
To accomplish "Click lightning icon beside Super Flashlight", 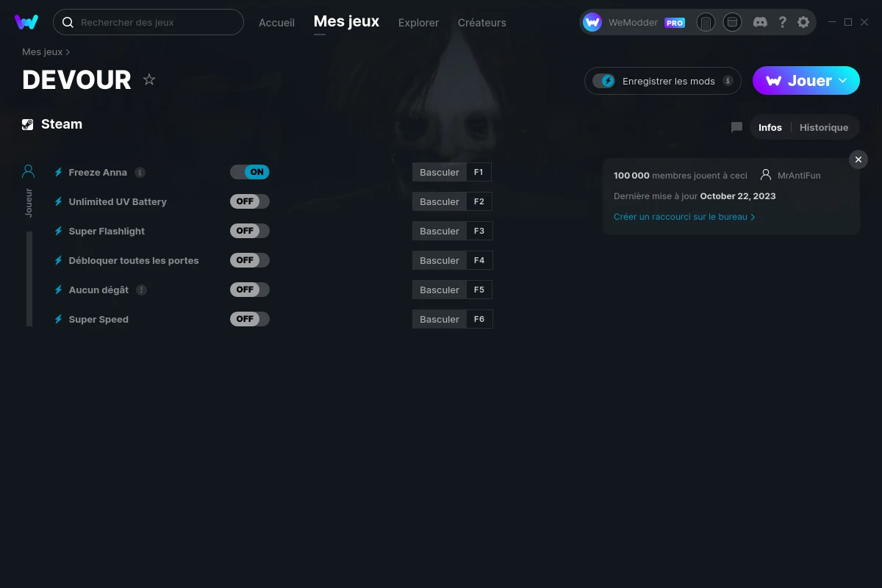I will tap(59, 231).
